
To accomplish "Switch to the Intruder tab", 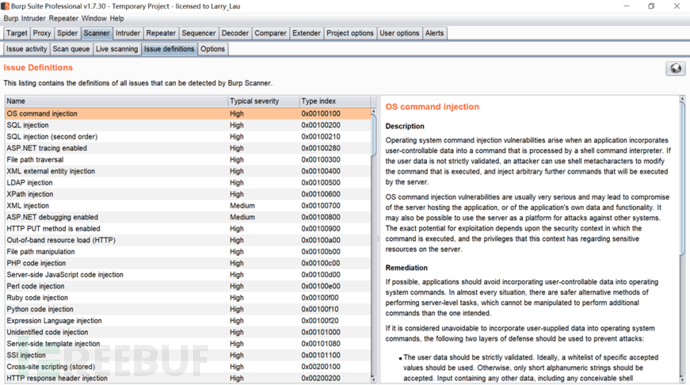I will pos(128,33).
